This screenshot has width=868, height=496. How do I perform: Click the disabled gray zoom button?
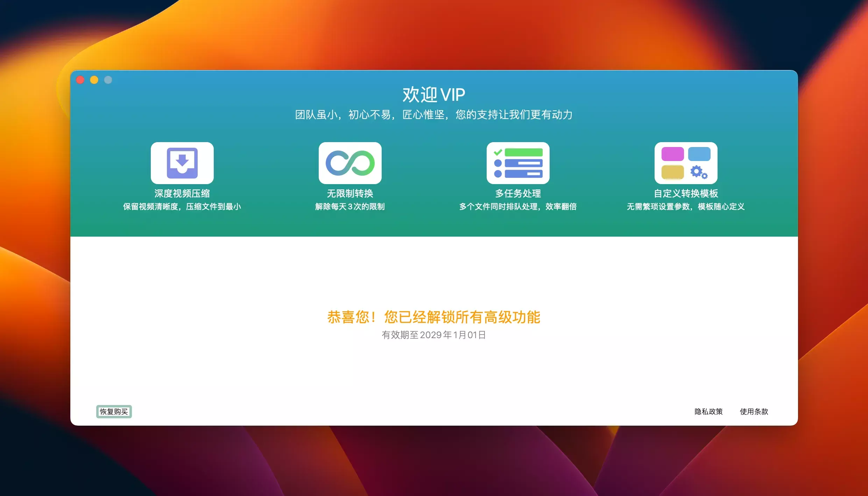click(x=108, y=80)
